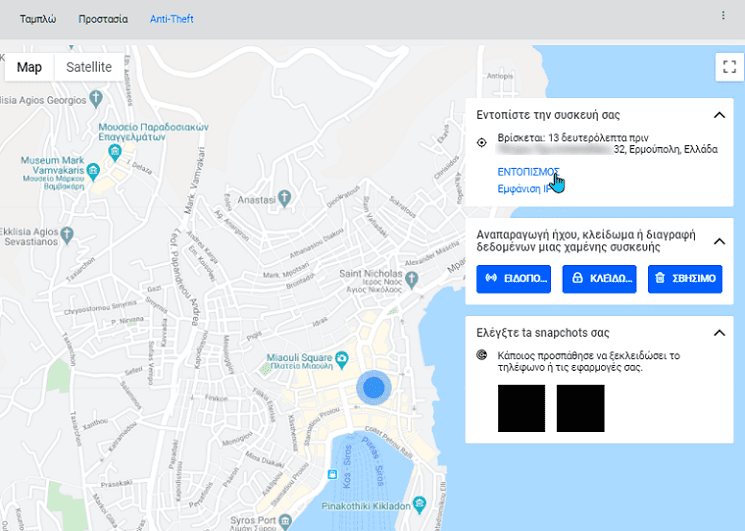
Task: Open the second black snapshot thumbnail
Action: tap(580, 408)
